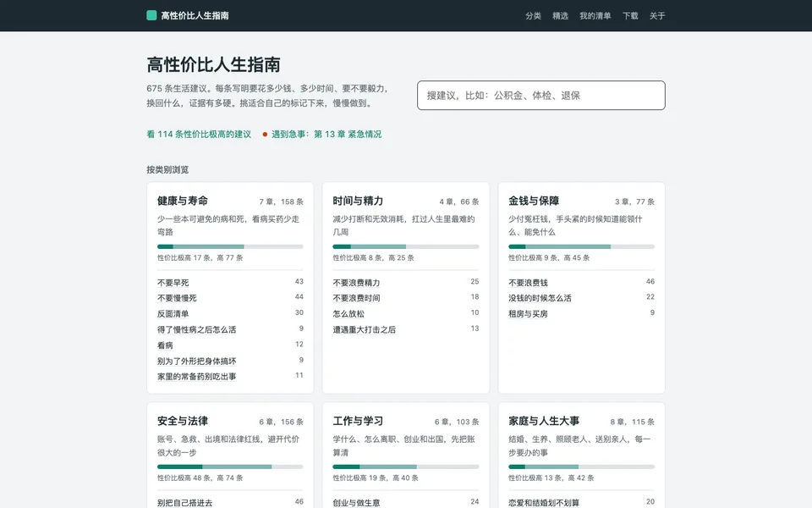Open the 家庭与人生大事 category heading
The image size is (812, 508).
(x=544, y=421)
